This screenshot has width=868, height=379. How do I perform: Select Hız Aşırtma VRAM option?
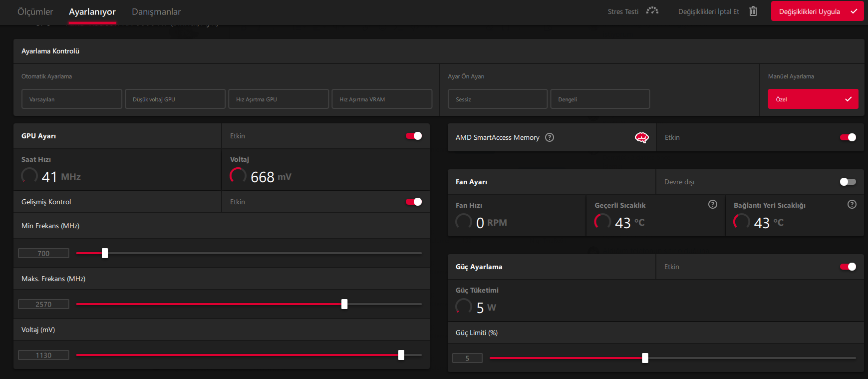click(382, 99)
